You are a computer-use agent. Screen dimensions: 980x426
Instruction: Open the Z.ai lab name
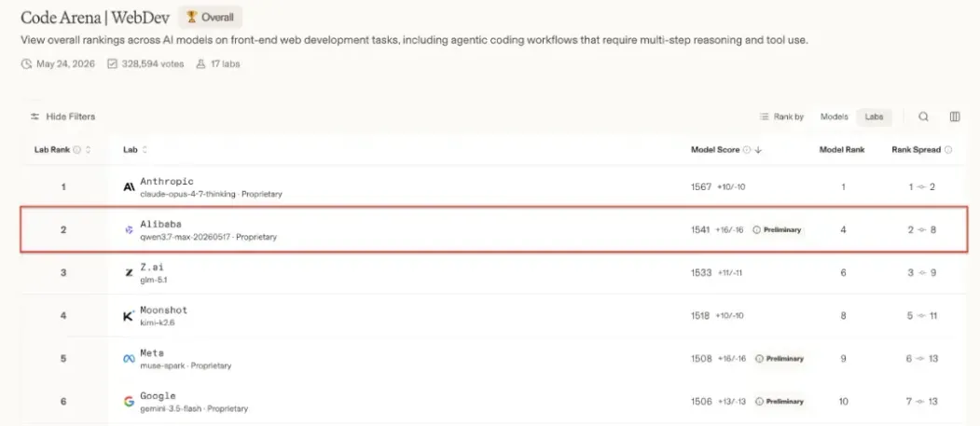click(x=153, y=268)
